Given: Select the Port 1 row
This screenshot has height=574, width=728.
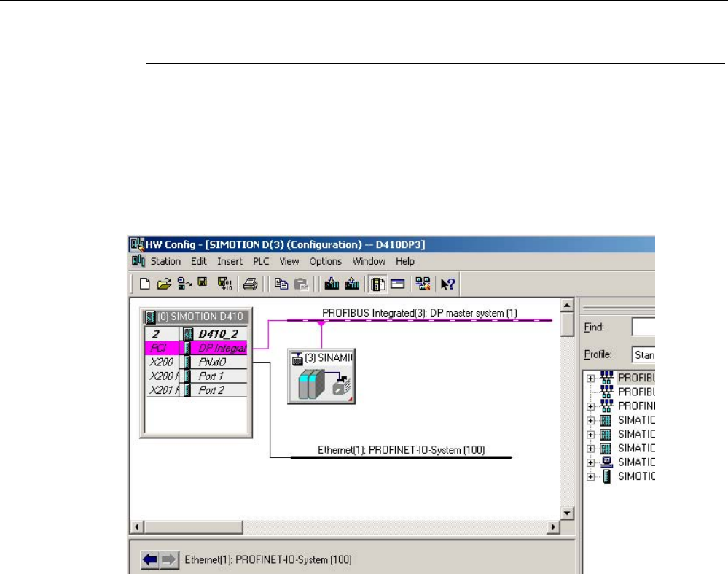Looking at the screenshot, I should click(x=196, y=376).
